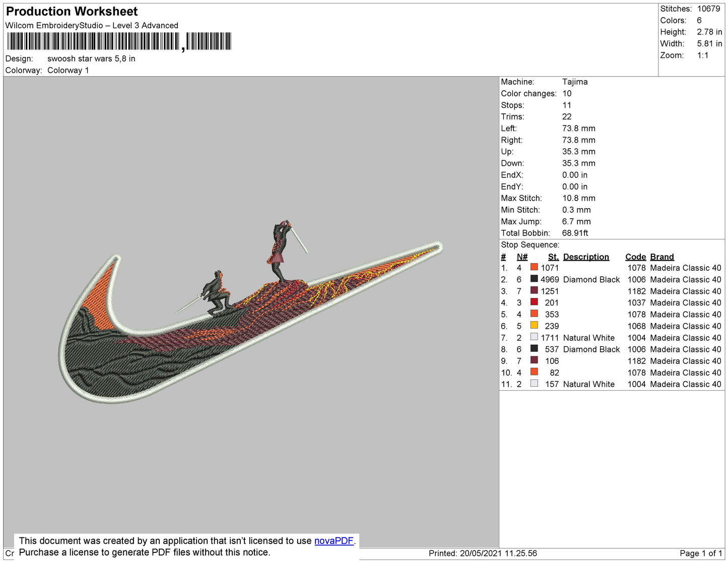Click the white swatch for stop 11

point(534,384)
